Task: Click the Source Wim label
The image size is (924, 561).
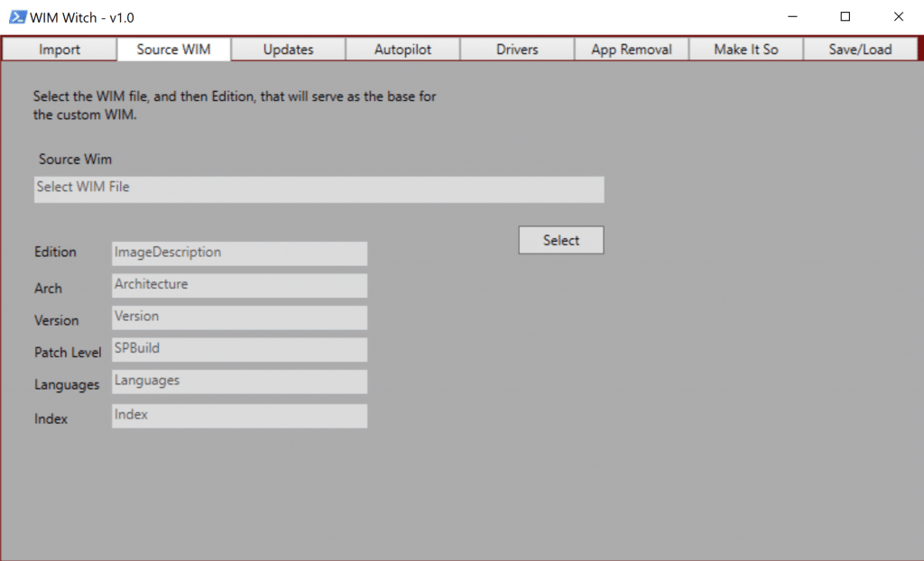Action: 75,159
